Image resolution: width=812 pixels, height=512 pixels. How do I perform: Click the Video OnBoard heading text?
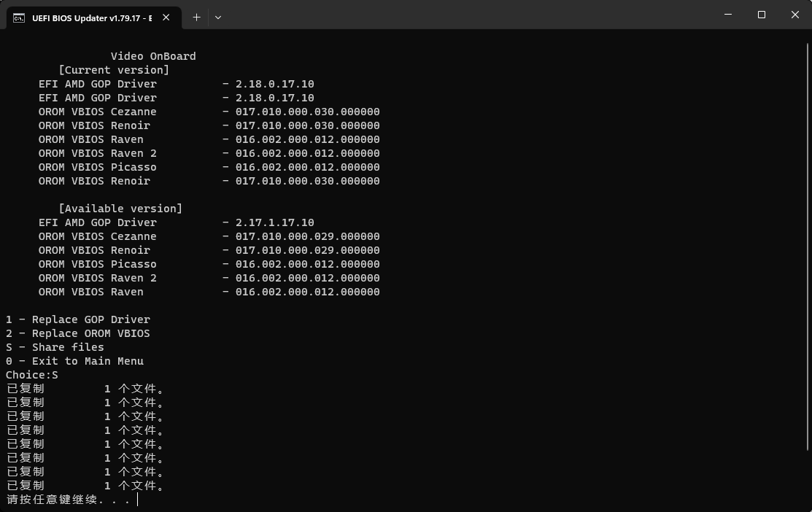152,55
